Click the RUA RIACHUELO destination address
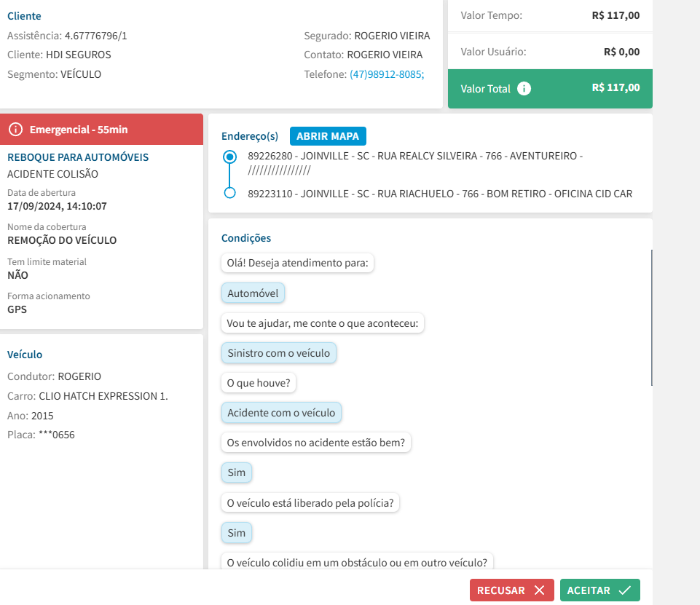This screenshot has width=700, height=605. 440,194
